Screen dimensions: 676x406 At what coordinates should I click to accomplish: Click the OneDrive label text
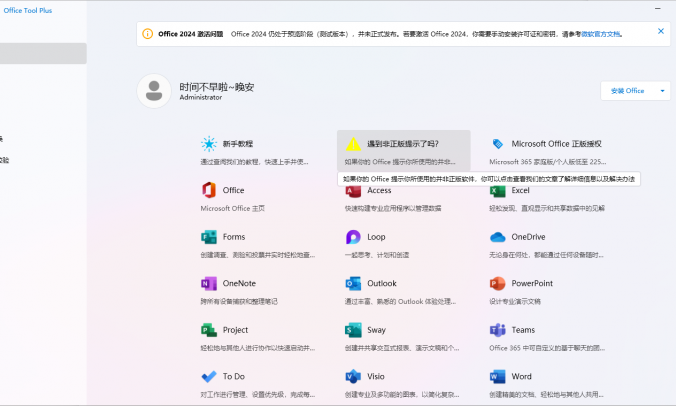tap(528, 237)
